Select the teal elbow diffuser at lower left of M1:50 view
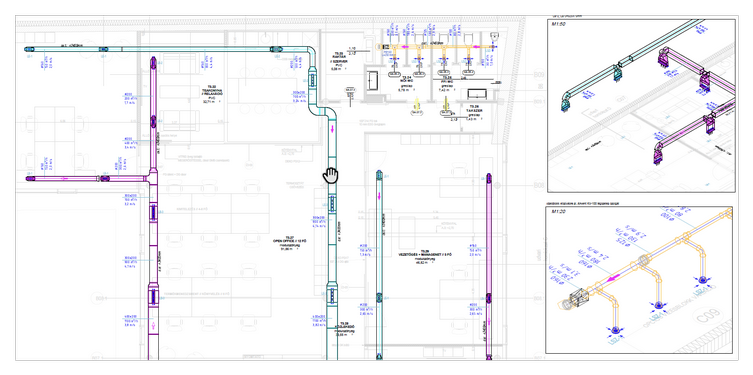 [x=567, y=104]
